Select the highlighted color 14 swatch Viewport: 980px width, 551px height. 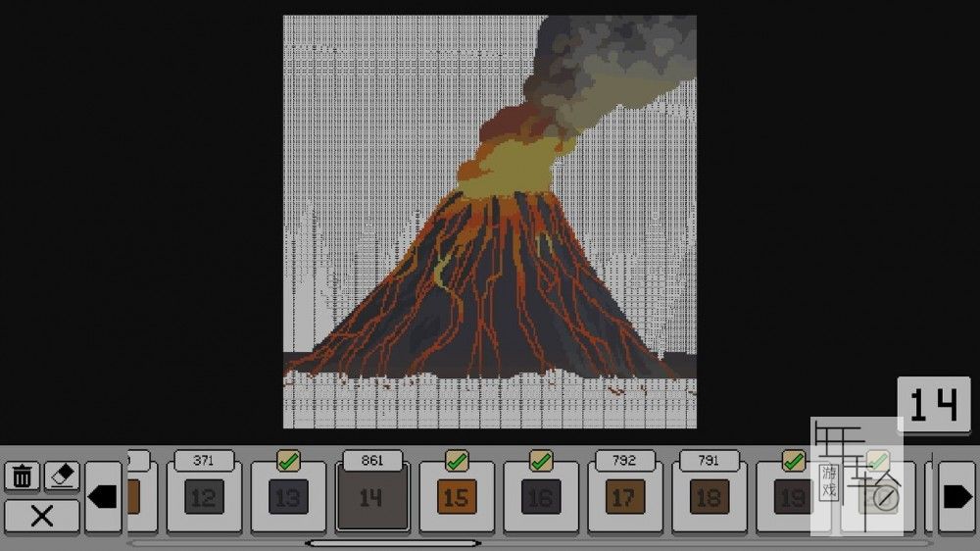pos(371,498)
